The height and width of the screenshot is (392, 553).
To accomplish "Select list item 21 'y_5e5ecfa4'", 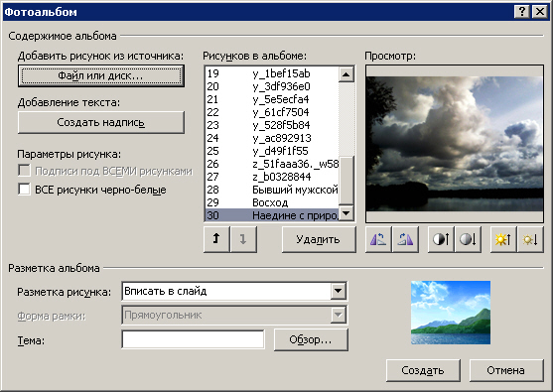I will (272, 99).
